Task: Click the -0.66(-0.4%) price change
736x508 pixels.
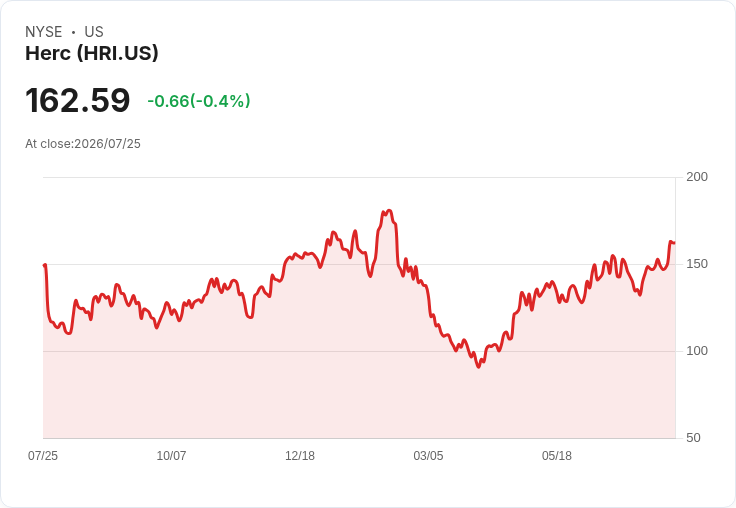Action: 199,101
